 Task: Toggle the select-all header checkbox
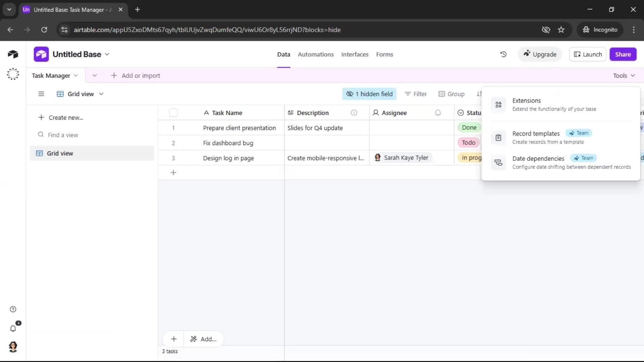pyautogui.click(x=173, y=113)
